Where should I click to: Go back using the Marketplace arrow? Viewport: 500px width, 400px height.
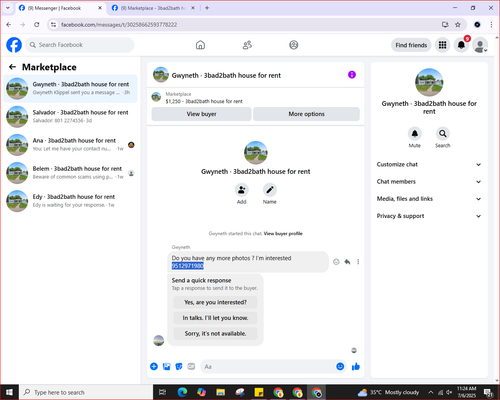click(13, 67)
